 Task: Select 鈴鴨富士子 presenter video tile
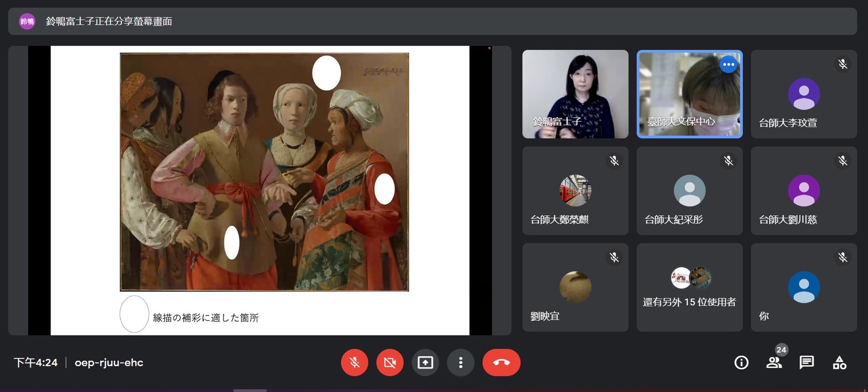coord(575,94)
